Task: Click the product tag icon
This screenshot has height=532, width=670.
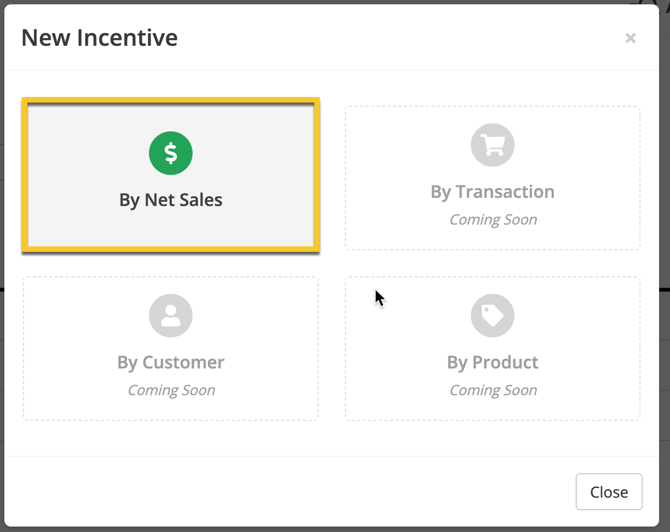Action: pyautogui.click(x=492, y=316)
